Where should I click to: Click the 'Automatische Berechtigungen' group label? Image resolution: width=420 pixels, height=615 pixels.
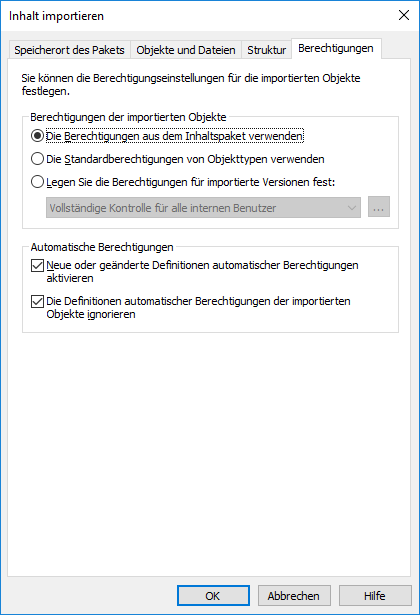coord(102,247)
